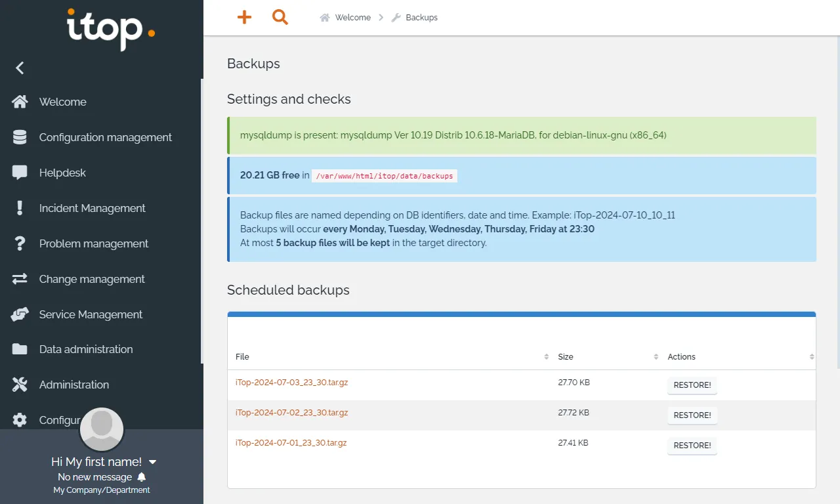Download iTop-2024-07-02_23_30.tar.gz backup
The width and height of the screenshot is (840, 504).
291,413
